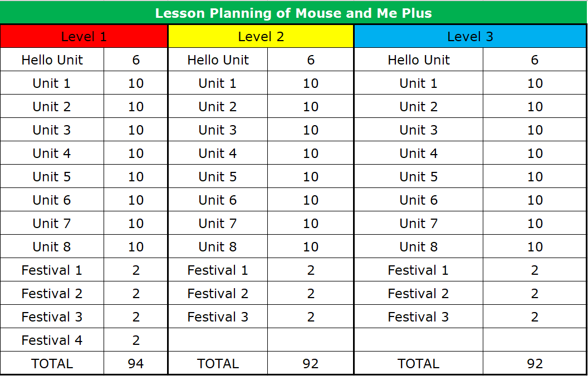588x376 pixels.
Task: Select the Level 2 Unit 5 cell
Action: click(x=218, y=176)
